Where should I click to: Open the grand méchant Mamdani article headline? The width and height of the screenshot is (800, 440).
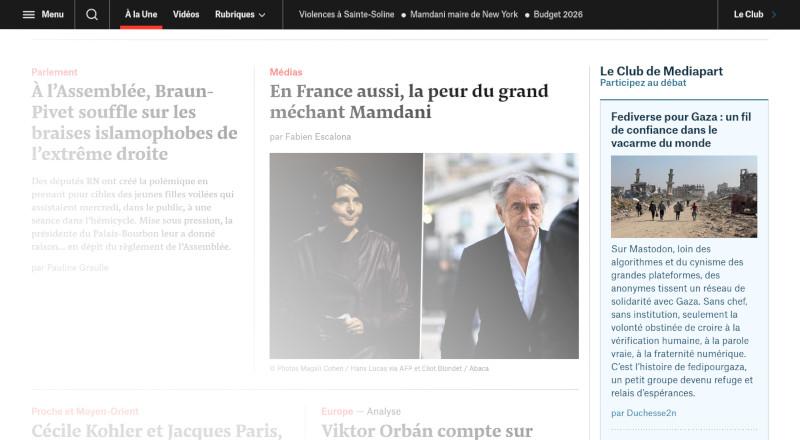(409, 101)
